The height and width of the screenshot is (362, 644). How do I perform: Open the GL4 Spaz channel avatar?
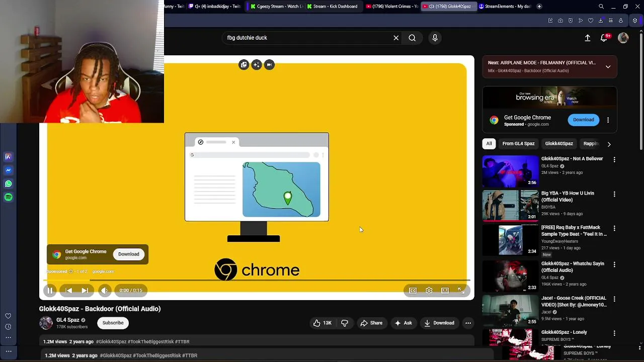[46, 323]
